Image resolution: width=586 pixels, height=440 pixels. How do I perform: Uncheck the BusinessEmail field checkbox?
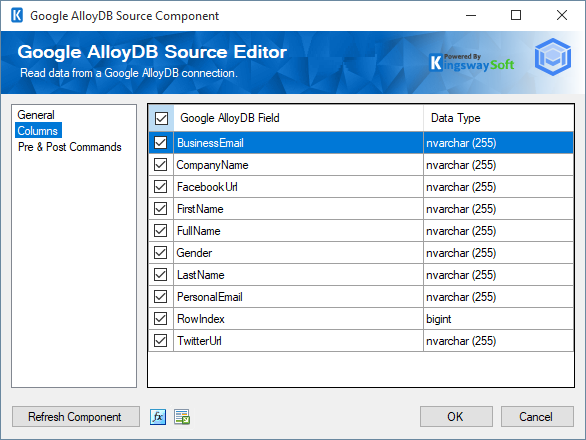[x=161, y=142]
